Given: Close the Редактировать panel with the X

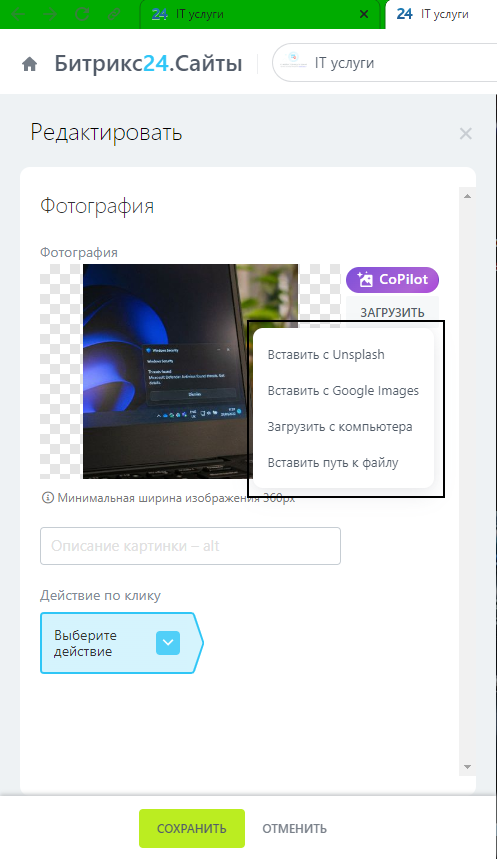Looking at the screenshot, I should coord(465,133).
